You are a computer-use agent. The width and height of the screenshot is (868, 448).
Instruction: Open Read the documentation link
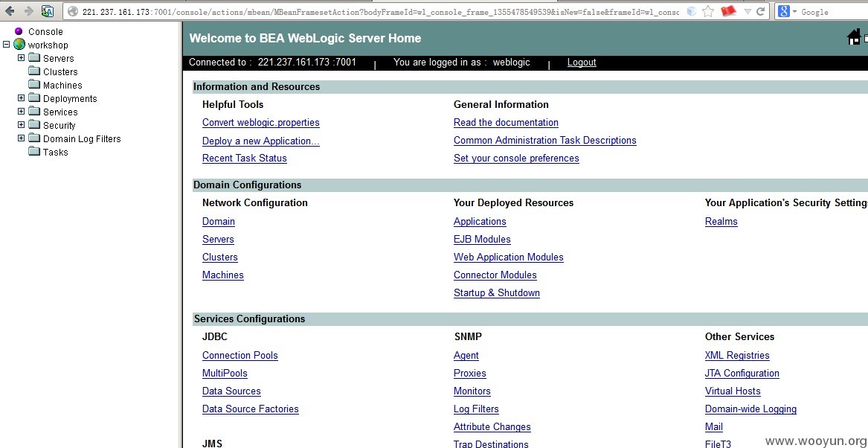(x=506, y=122)
